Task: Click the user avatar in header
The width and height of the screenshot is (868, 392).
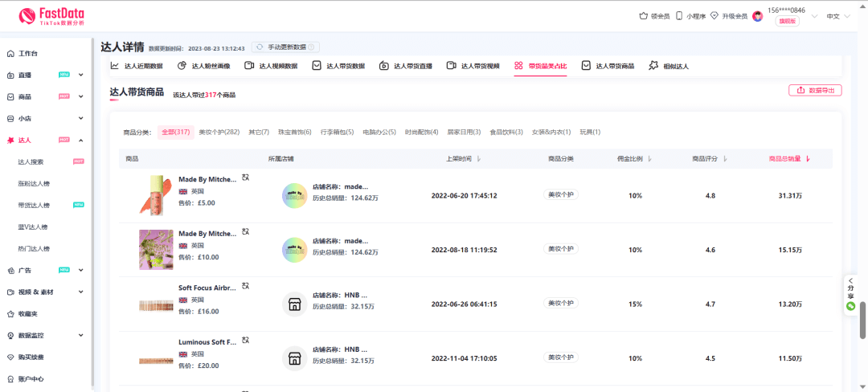Action: pyautogui.click(x=758, y=17)
